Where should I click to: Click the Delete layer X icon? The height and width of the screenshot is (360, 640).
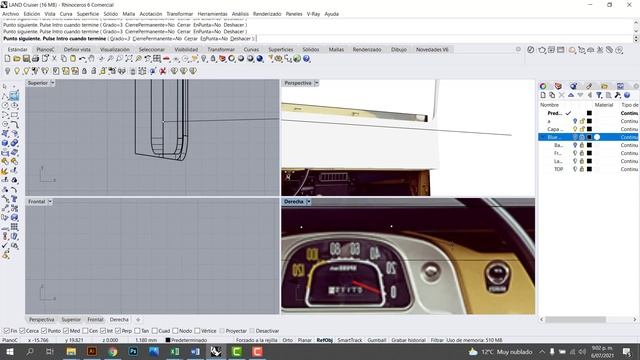[x=562, y=95]
